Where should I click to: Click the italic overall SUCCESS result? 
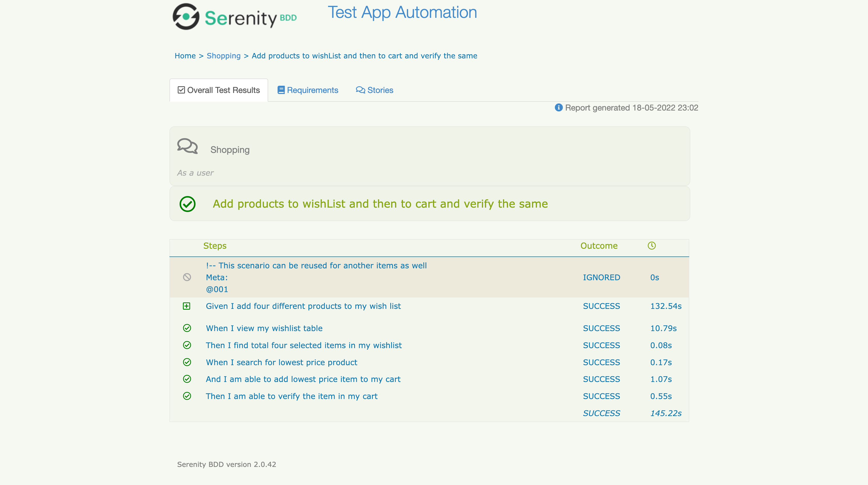(601, 413)
